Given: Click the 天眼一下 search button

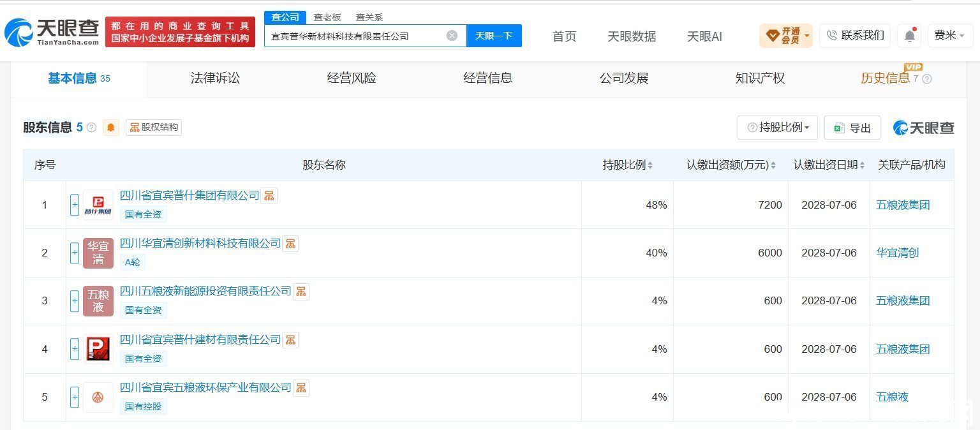Looking at the screenshot, I should tap(494, 36).
